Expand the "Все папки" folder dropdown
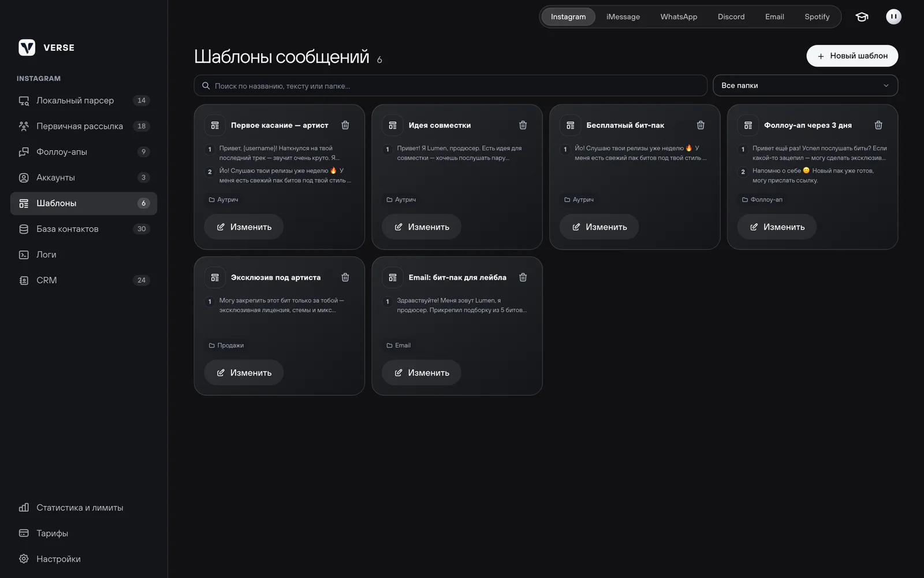The image size is (924, 578). (x=805, y=86)
